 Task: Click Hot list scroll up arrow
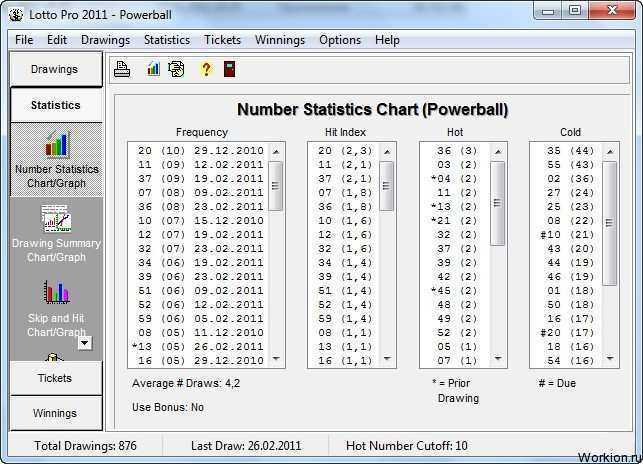498,151
